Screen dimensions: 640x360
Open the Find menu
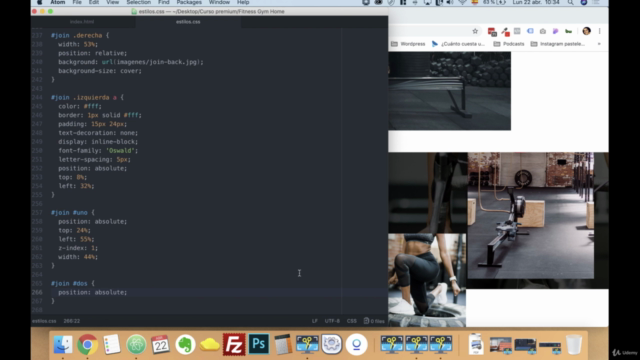click(x=164, y=2)
